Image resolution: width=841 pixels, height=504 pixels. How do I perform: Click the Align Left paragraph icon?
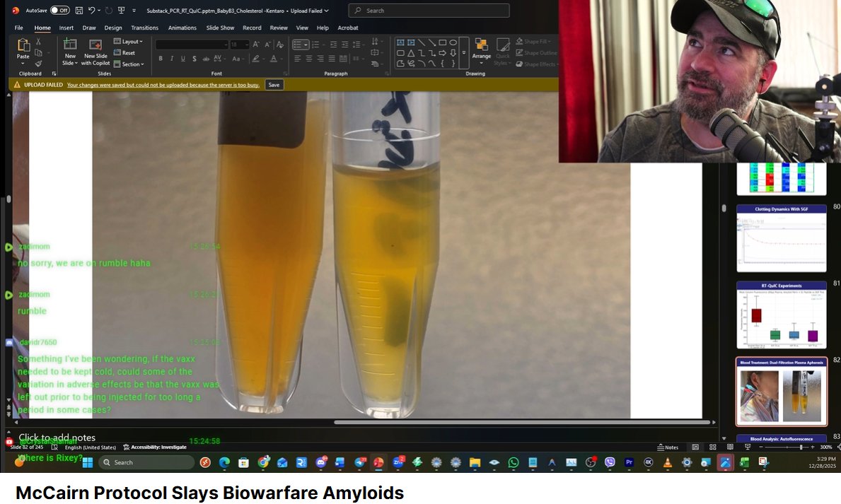[x=297, y=59]
